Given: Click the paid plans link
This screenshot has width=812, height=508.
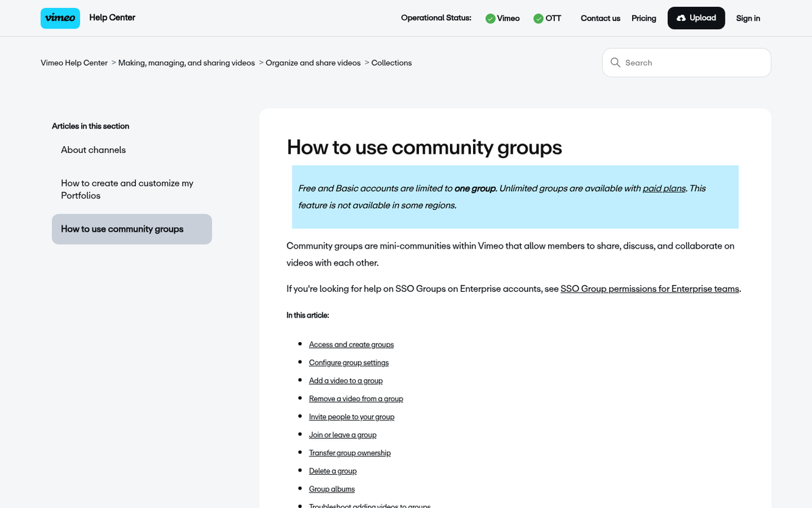Looking at the screenshot, I should pyautogui.click(x=664, y=188).
